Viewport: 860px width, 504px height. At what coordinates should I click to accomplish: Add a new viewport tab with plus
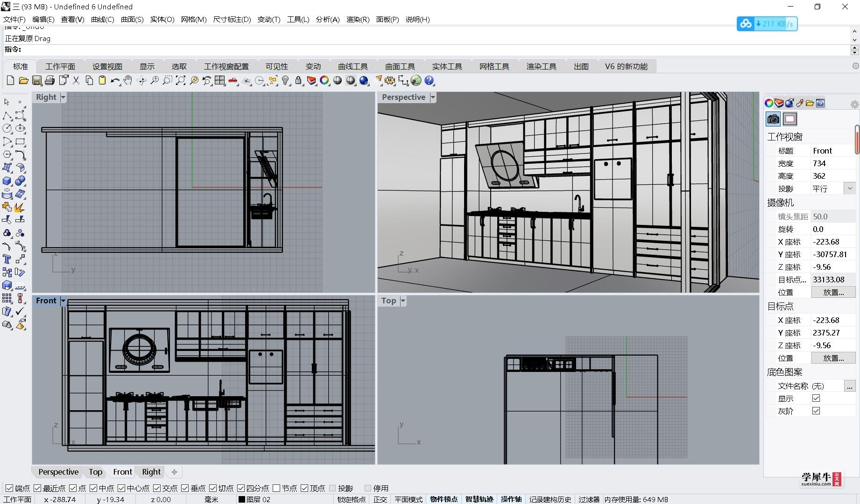click(174, 472)
